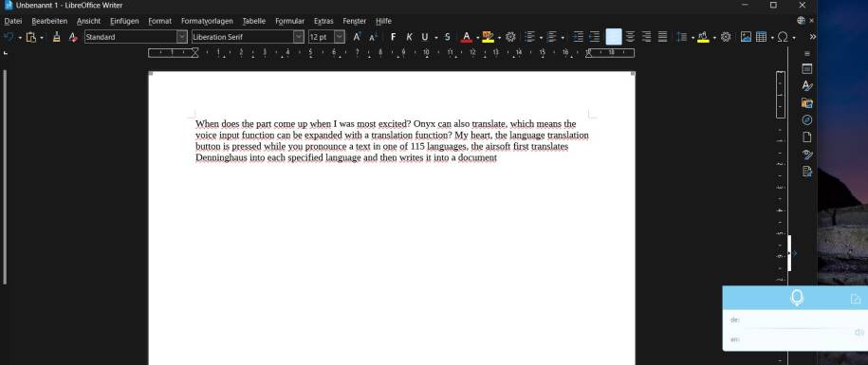Toggle the ordered numbered list
Image resolution: width=868 pixels, height=365 pixels.
point(551,37)
